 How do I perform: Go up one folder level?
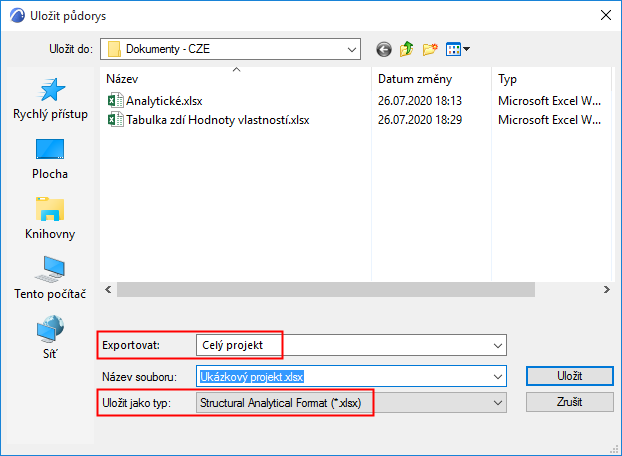[406, 48]
